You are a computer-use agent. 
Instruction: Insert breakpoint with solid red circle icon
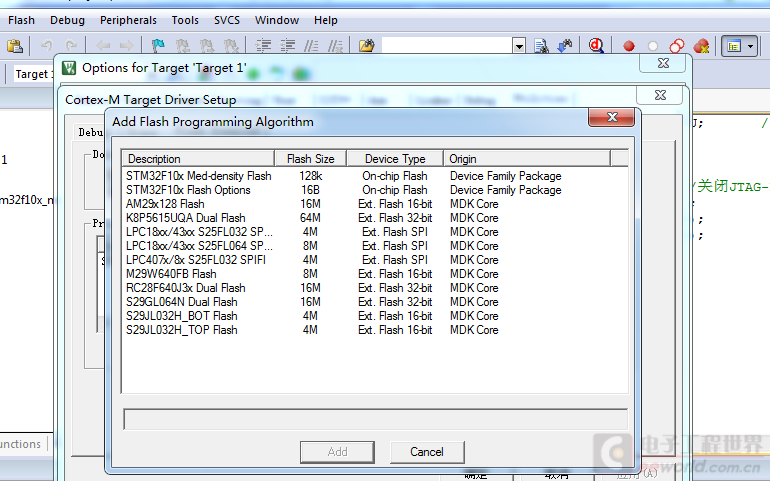click(x=629, y=46)
